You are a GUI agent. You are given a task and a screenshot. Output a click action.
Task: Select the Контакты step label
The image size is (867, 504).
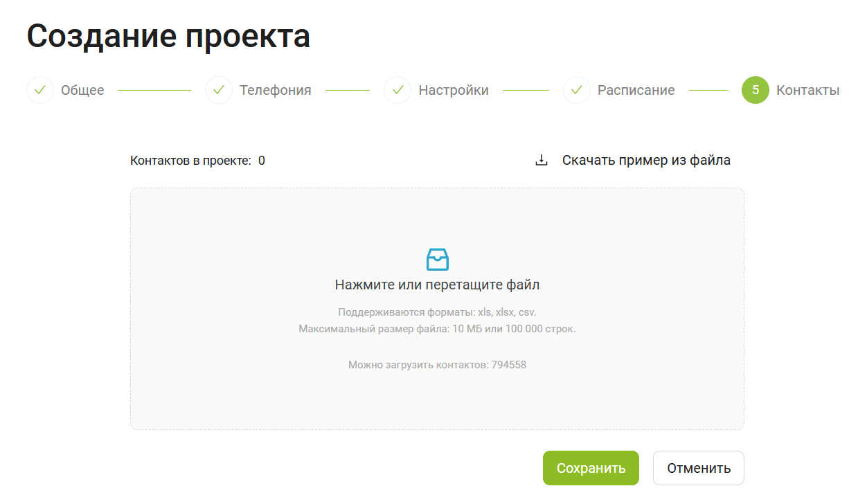pyautogui.click(x=807, y=90)
